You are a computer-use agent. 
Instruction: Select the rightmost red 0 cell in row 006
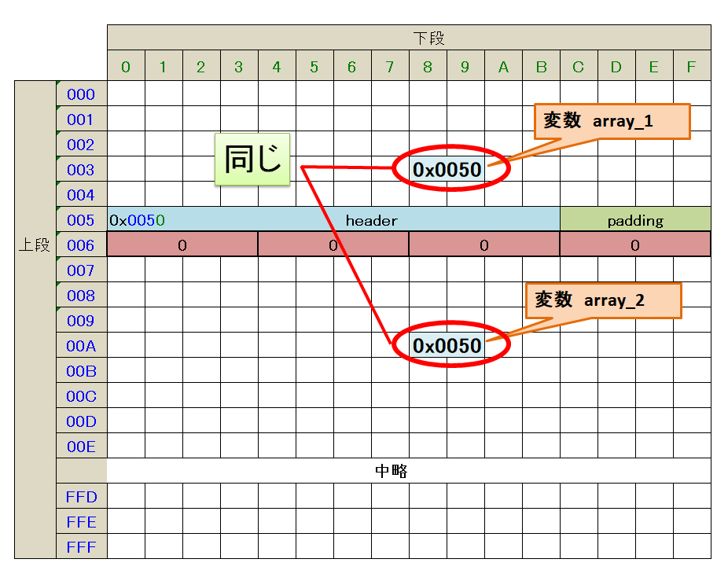634,245
